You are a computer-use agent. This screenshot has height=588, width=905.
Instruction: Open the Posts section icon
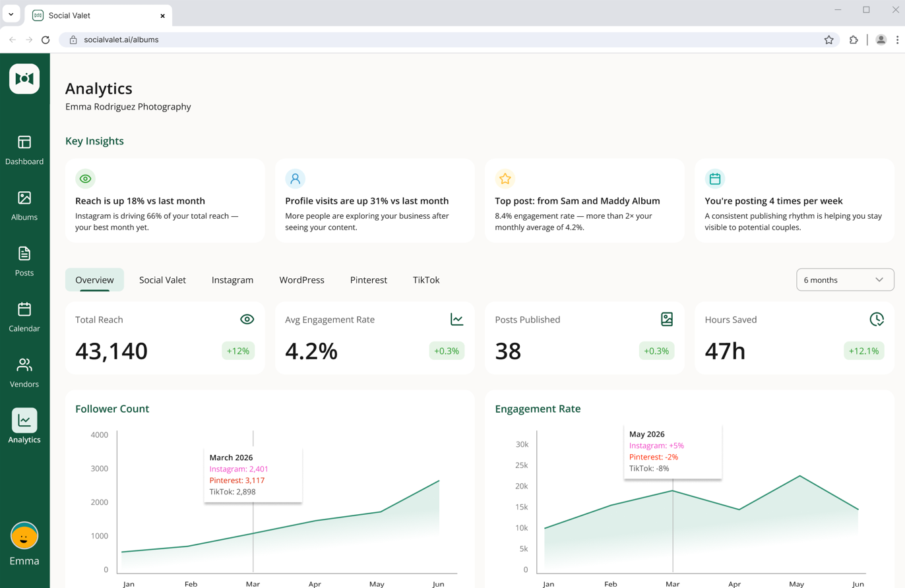click(24, 254)
